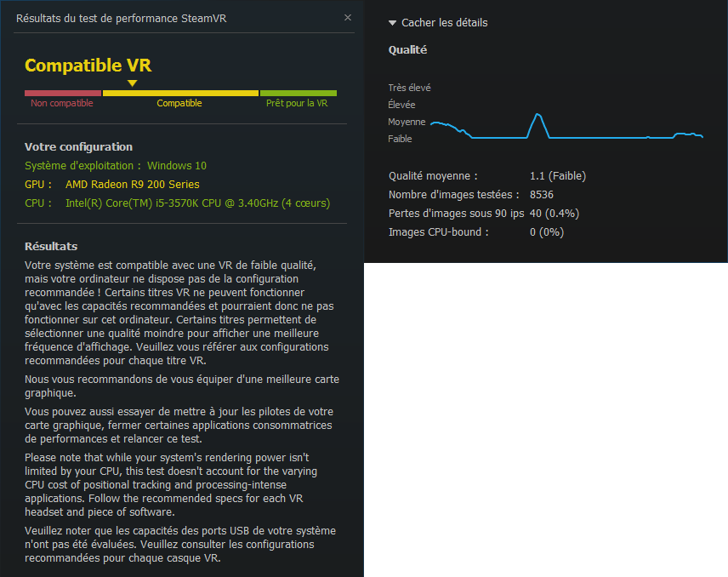Collapse details with the Cacher les détails triangle
Viewport: 728px width, 577px height.
[x=392, y=23]
